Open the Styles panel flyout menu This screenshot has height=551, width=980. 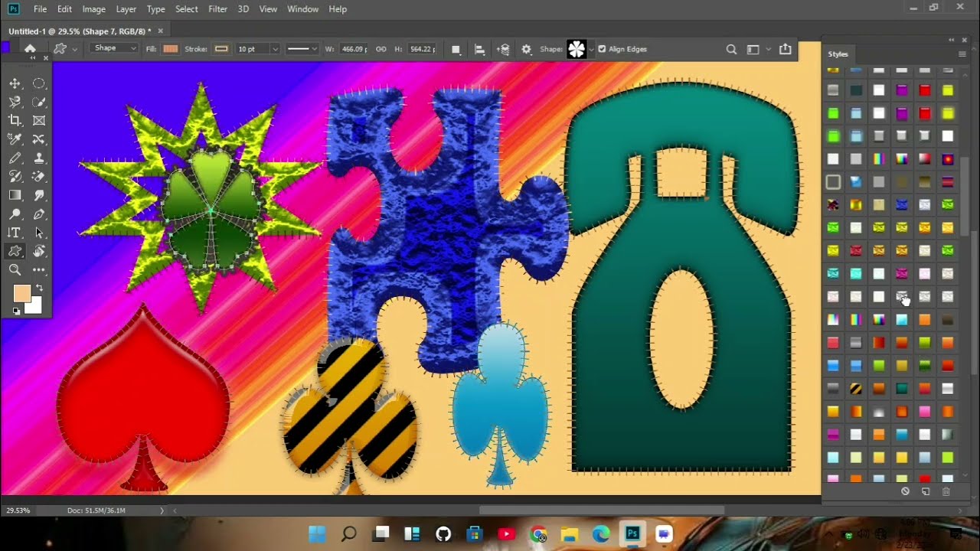pos(962,54)
